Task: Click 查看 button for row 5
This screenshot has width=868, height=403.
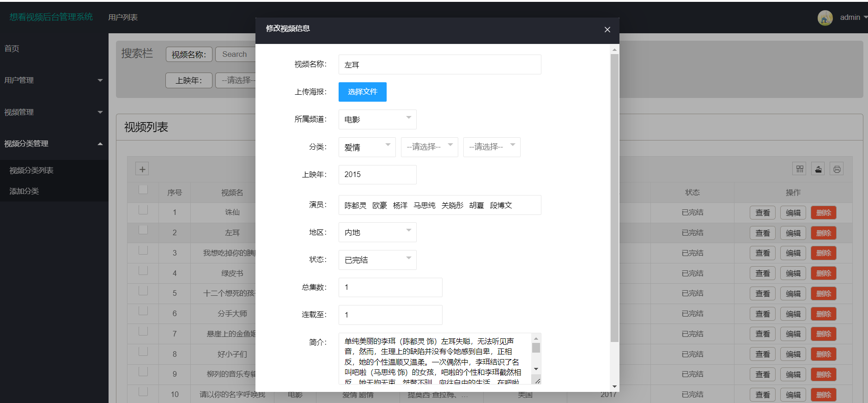Action: (763, 293)
